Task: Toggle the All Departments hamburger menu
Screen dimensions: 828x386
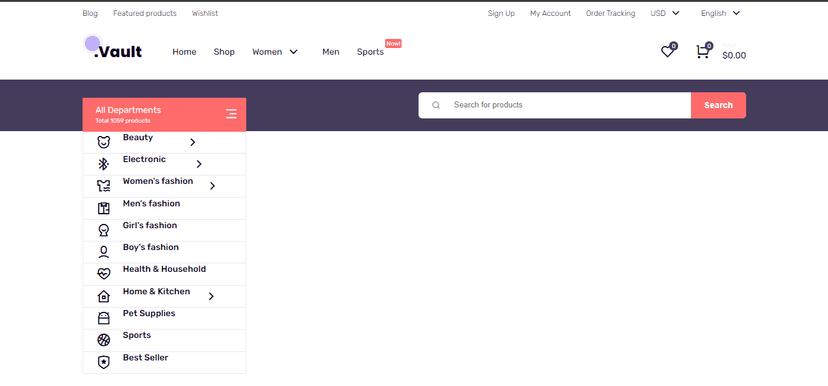Action: coord(231,114)
